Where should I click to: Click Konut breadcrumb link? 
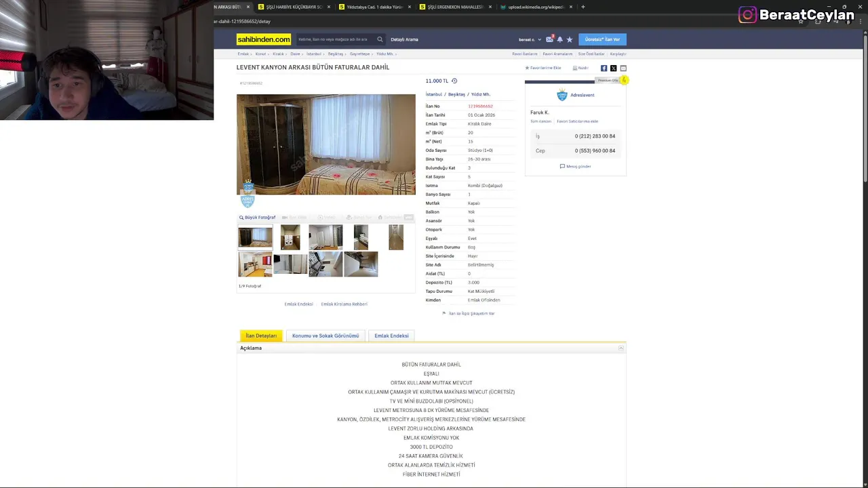(260, 54)
